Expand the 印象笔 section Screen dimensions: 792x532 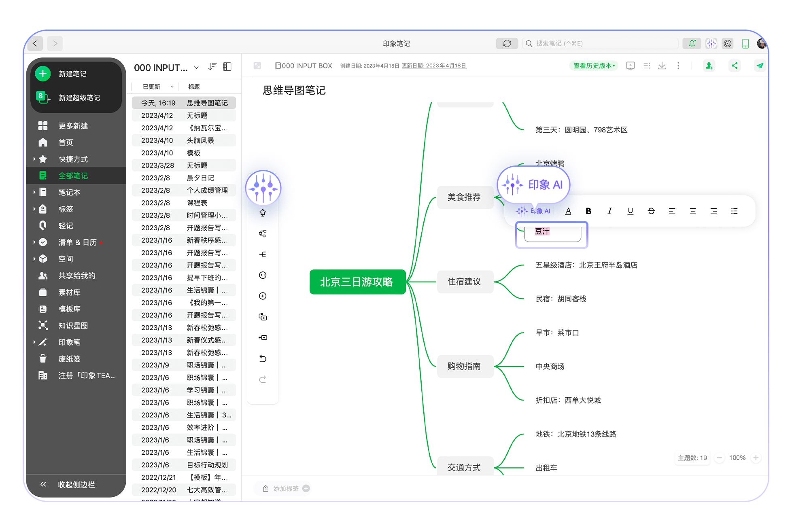point(34,342)
